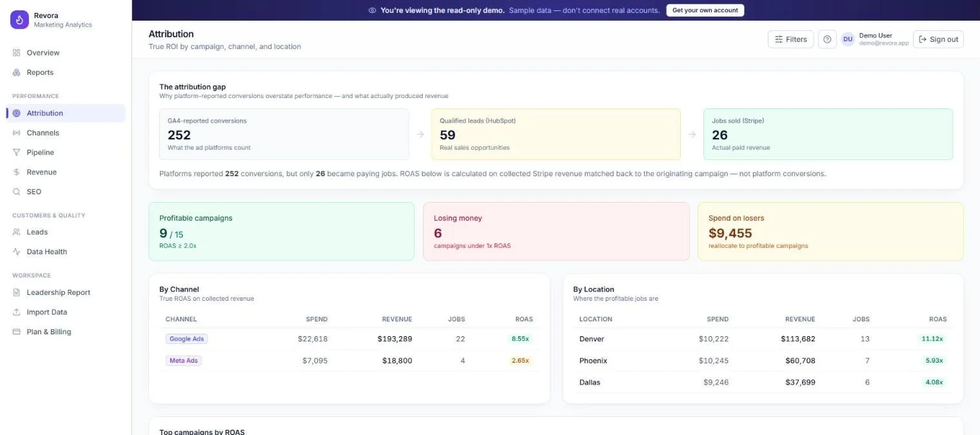Click the Losing money card
980x435 pixels.
tap(556, 232)
